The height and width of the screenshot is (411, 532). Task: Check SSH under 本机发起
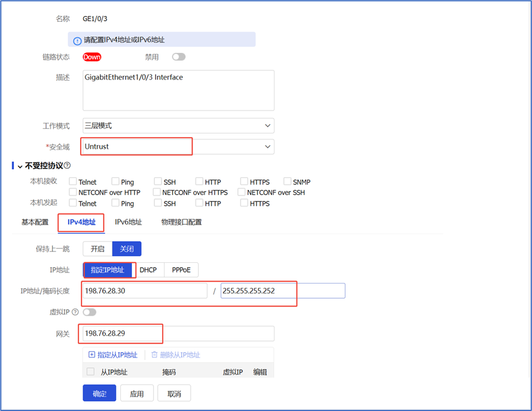point(158,203)
